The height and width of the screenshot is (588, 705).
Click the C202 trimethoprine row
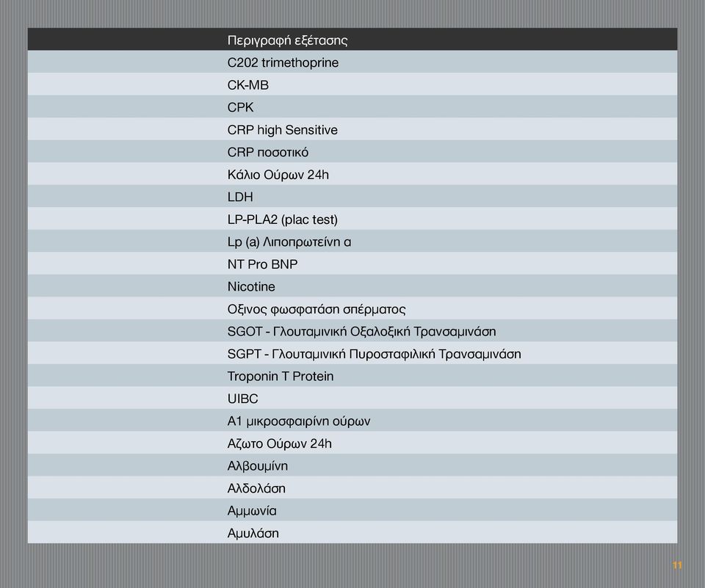[x=352, y=62]
